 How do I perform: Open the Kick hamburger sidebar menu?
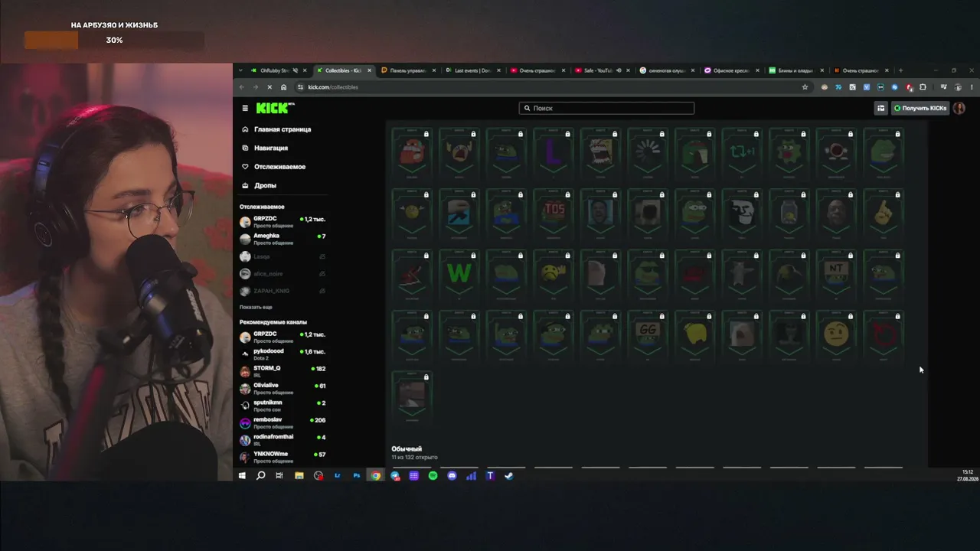tap(245, 108)
